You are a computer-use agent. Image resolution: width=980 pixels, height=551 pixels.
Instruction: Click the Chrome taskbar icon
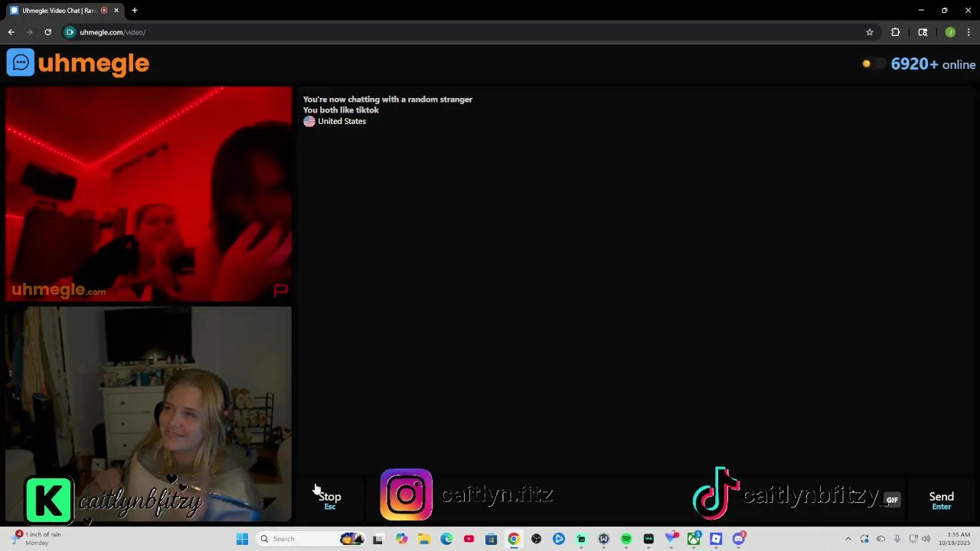[x=514, y=539]
